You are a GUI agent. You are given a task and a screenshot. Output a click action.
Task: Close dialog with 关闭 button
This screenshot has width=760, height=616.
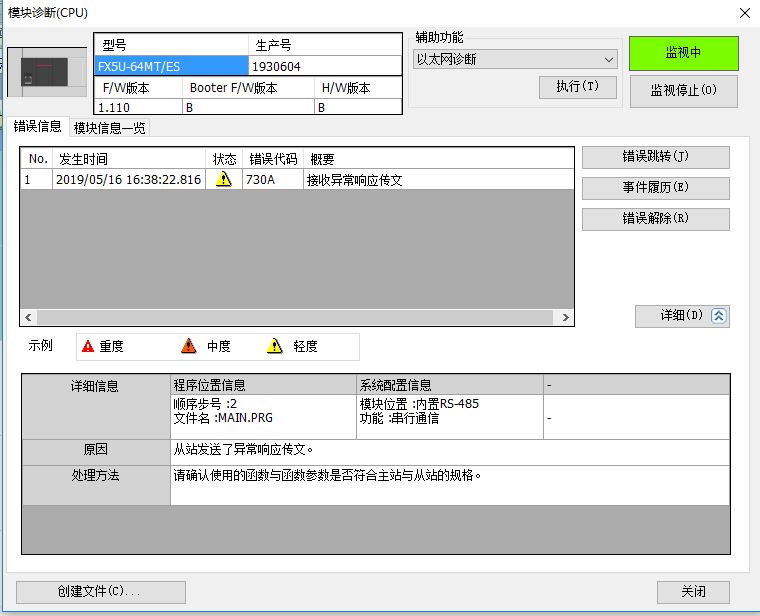(x=693, y=591)
